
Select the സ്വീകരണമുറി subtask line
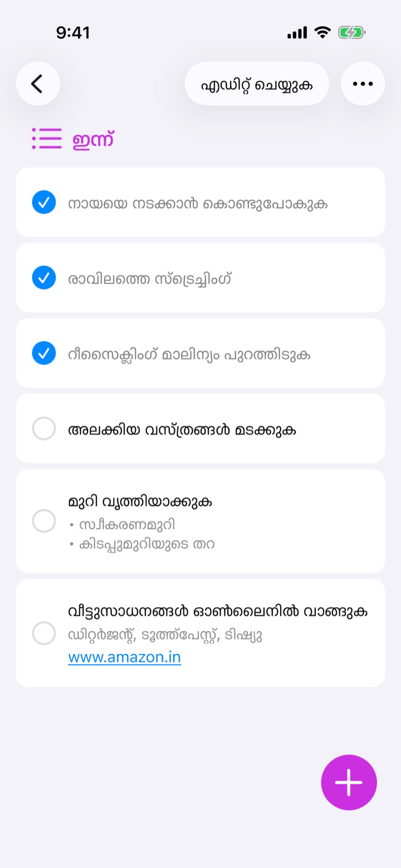click(123, 525)
